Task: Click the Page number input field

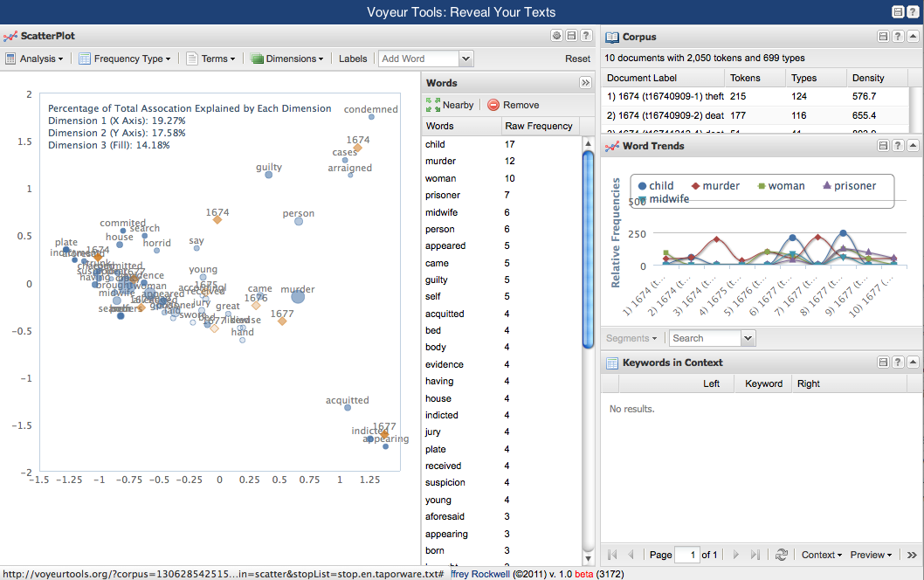Action: (686, 555)
